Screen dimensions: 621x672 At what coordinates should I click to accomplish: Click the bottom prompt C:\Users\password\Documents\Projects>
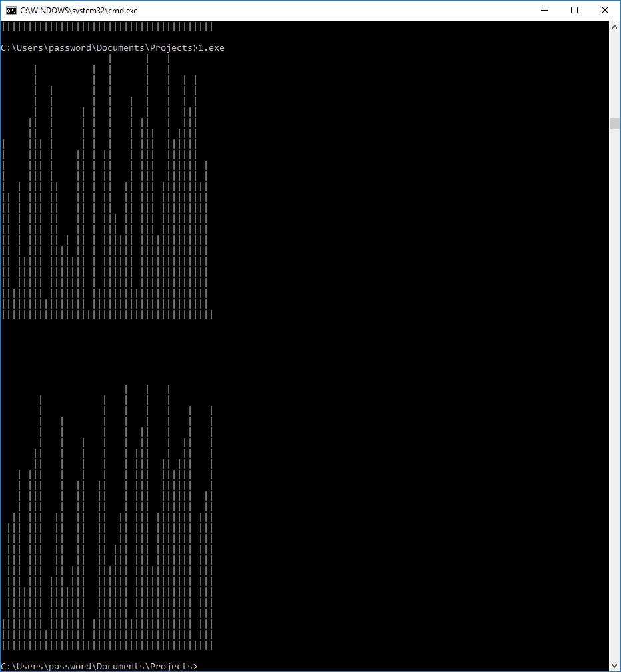click(99, 667)
